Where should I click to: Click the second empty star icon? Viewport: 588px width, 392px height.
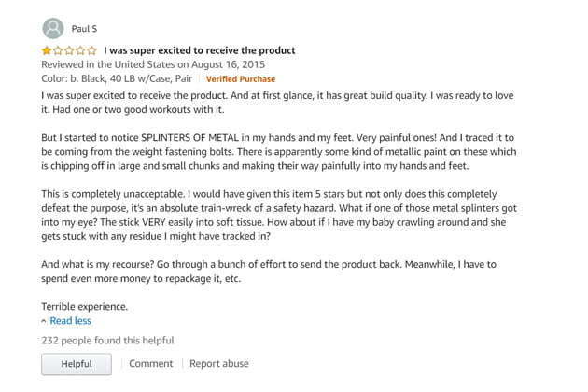pos(58,50)
